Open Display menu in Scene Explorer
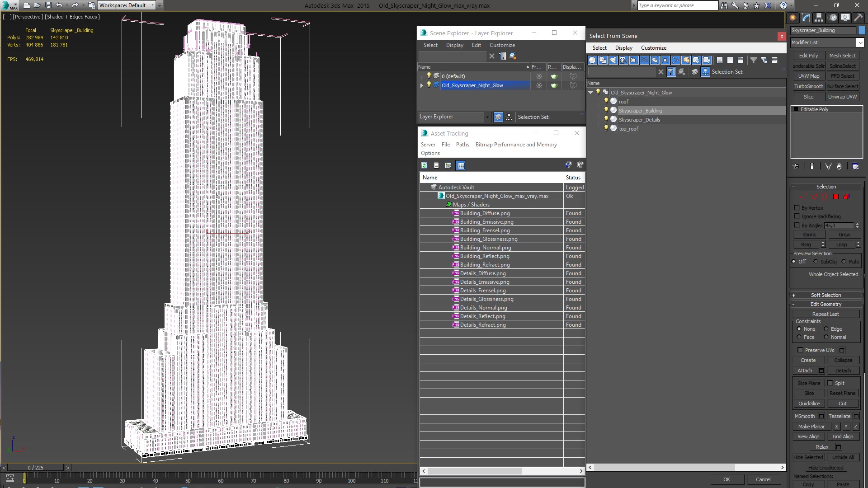 pos(454,45)
